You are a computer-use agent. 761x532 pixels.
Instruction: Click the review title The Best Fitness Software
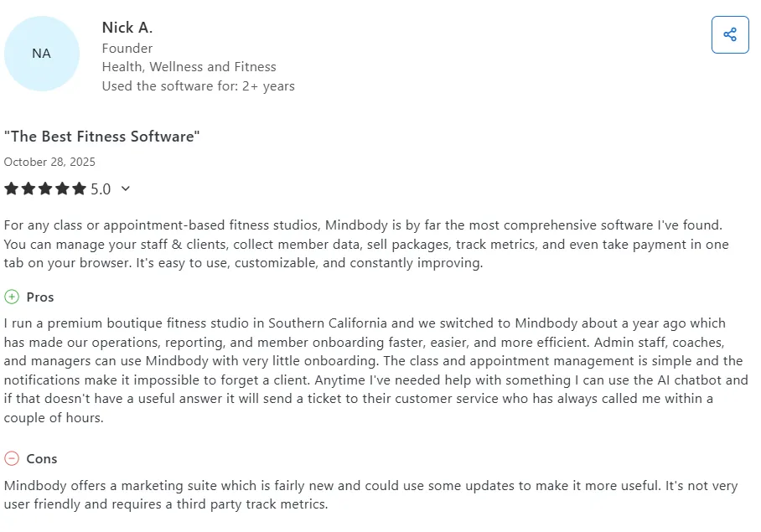(102, 136)
